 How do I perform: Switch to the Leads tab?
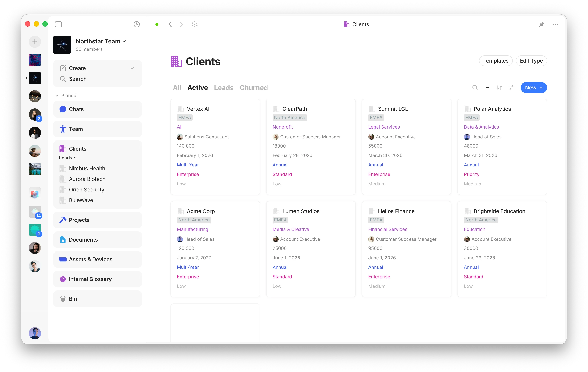click(x=224, y=87)
